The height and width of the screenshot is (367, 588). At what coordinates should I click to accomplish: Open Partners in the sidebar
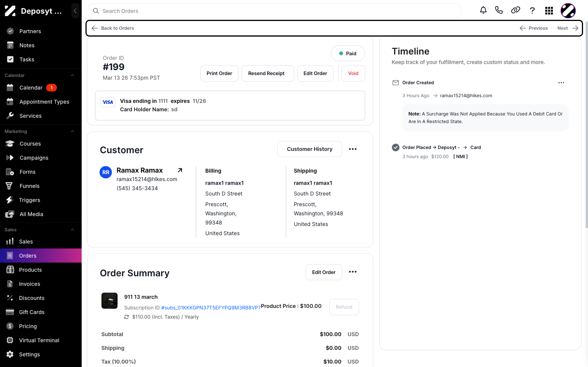pos(41,31)
